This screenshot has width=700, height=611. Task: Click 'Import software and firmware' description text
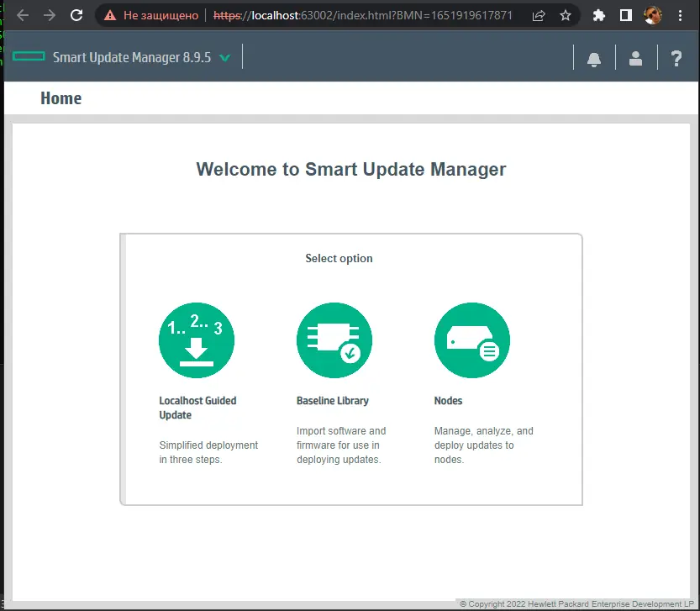pos(341,445)
